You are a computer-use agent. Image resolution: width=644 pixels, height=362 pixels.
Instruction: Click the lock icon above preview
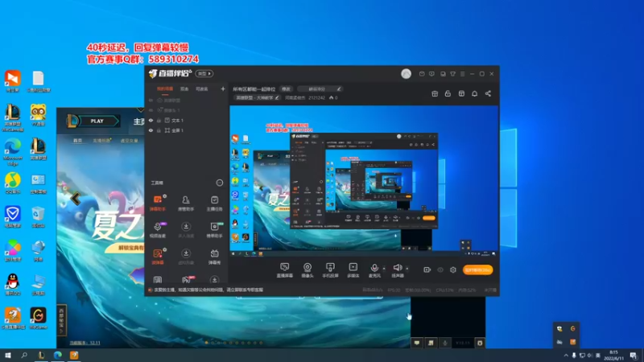[448, 93]
